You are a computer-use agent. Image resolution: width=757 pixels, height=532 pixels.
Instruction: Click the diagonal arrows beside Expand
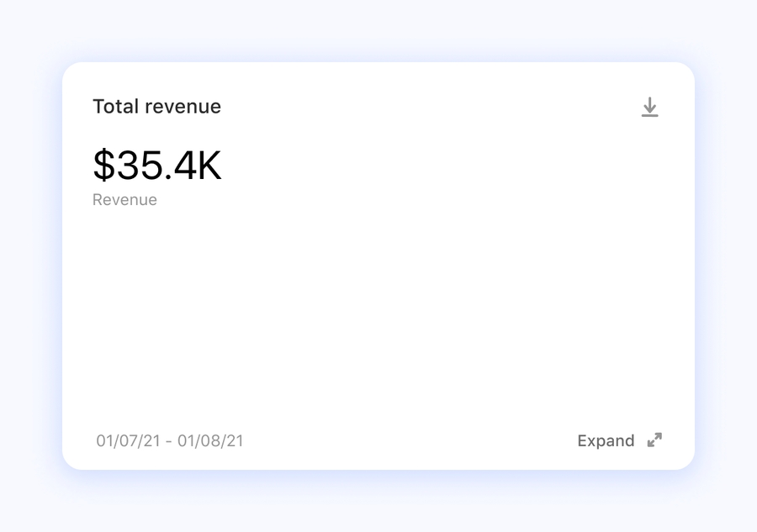tap(654, 440)
